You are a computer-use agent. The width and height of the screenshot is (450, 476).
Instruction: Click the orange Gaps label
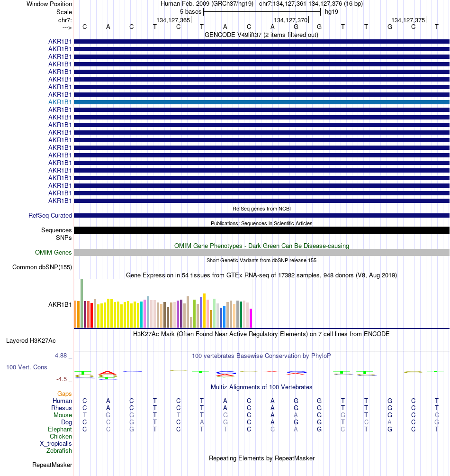(x=64, y=394)
